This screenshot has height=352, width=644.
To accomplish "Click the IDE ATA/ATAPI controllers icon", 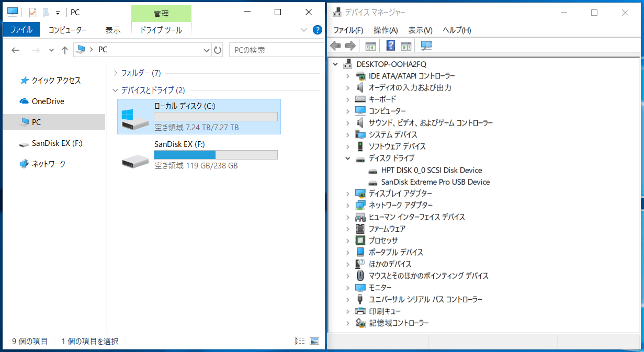I will (360, 76).
